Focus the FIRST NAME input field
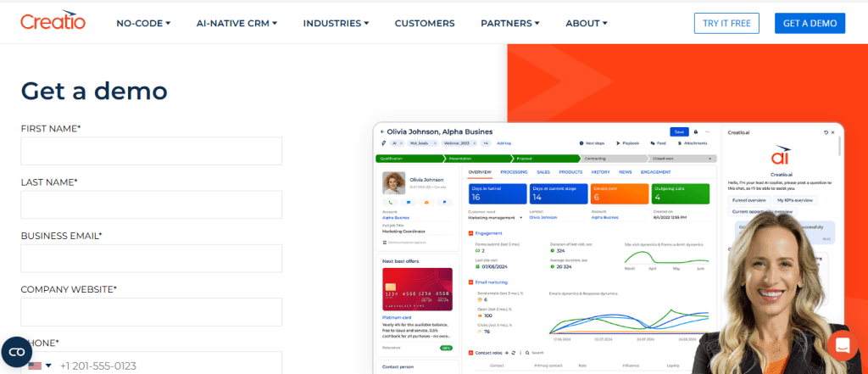This screenshot has height=374, width=868. [x=151, y=151]
